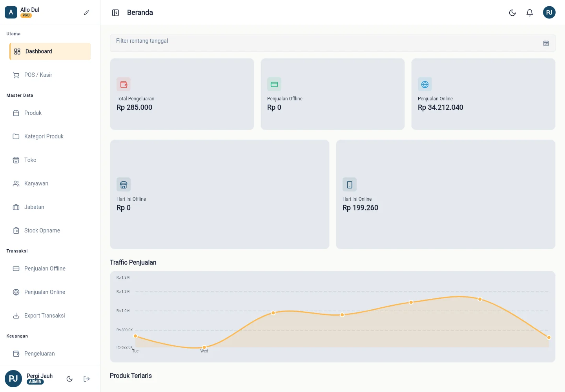Click the Traffic Penjualan heading
565x392 pixels.
(x=133, y=262)
